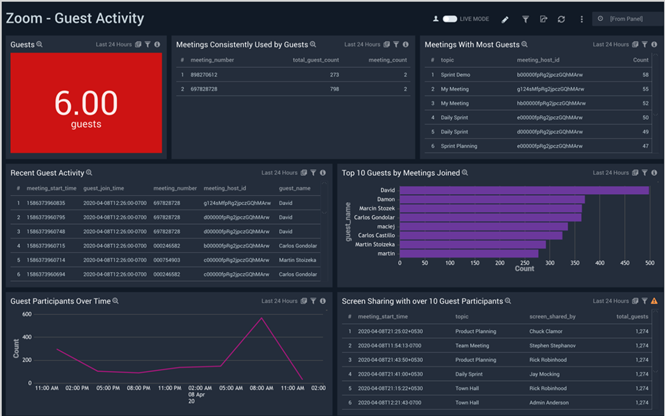Click warning triangle icon on Screen Sharing panel
The width and height of the screenshot is (665, 416).
click(x=654, y=301)
